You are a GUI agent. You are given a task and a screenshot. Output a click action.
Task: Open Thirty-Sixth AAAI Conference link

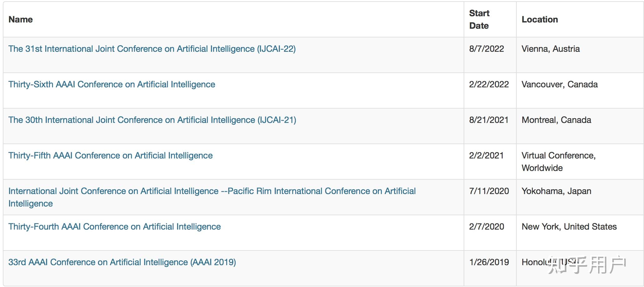click(112, 85)
